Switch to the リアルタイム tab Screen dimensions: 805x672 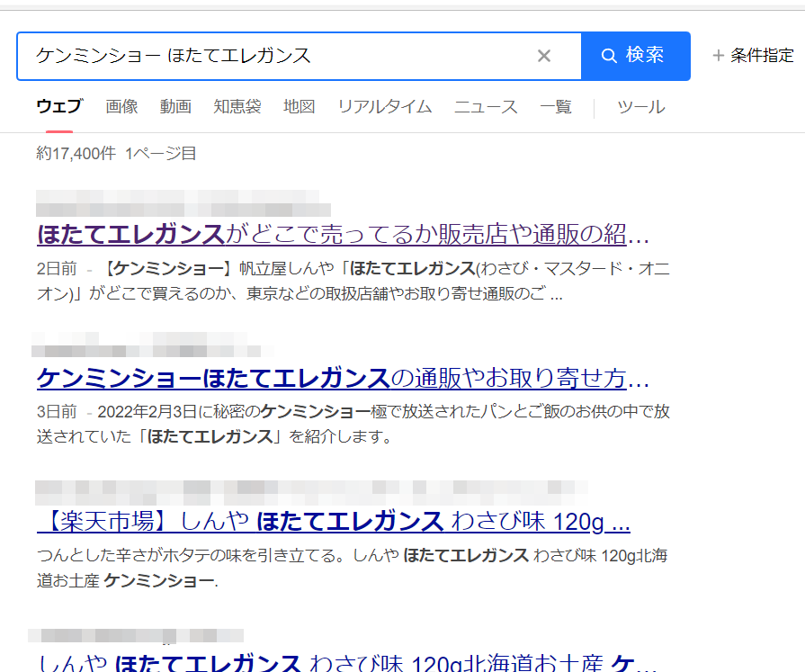tap(384, 107)
